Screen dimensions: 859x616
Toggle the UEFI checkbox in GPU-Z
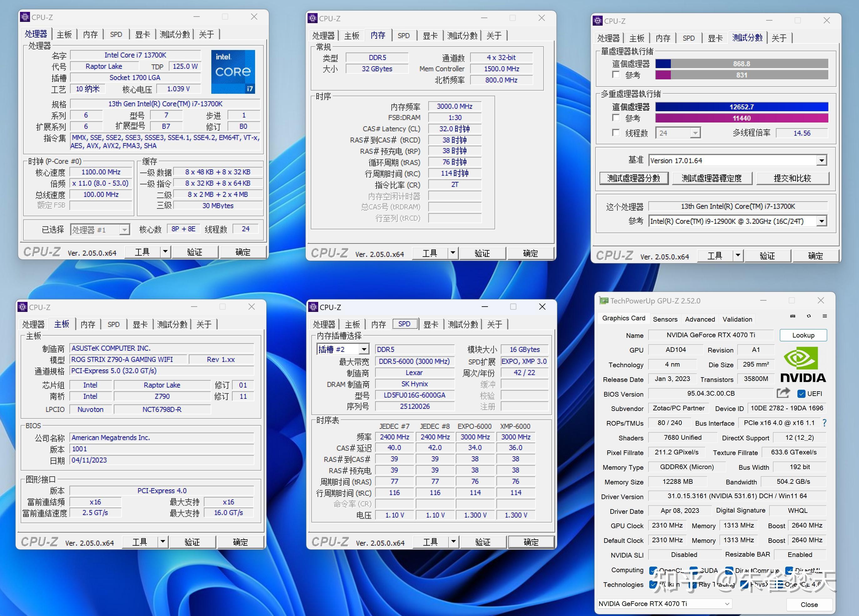click(x=801, y=394)
